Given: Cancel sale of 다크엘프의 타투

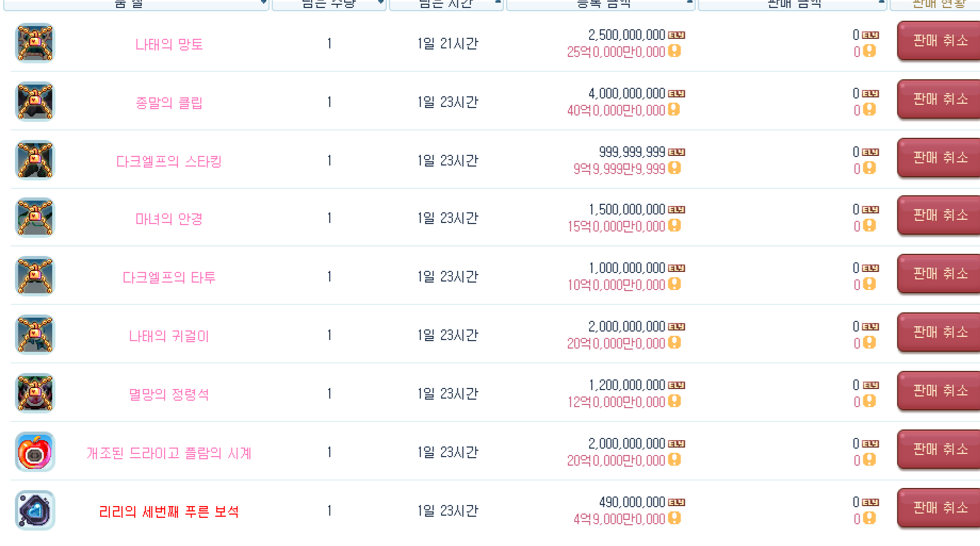Looking at the screenshot, I should click(940, 274).
